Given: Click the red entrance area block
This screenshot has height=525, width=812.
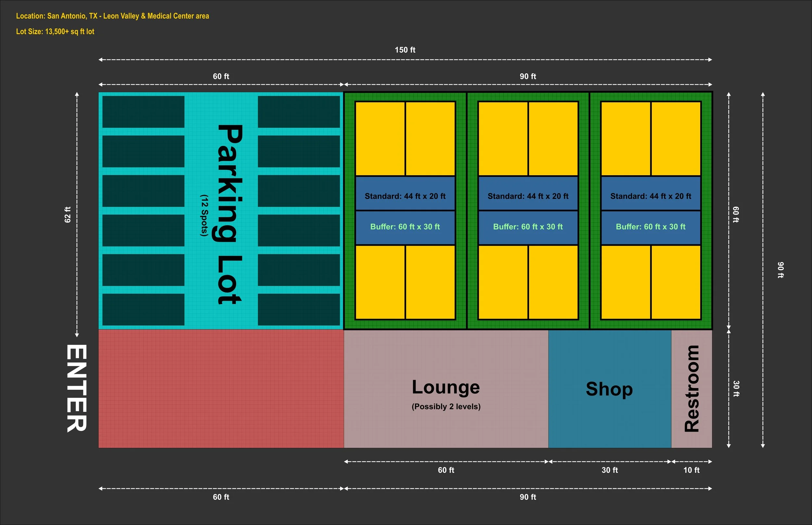Looking at the screenshot, I should 221,389.
